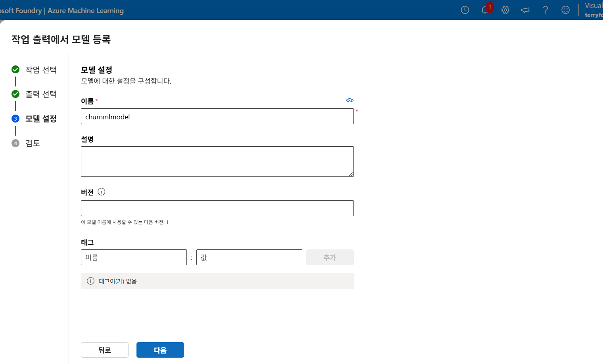
Task: View notifications via the bell icon
Action: point(485,10)
